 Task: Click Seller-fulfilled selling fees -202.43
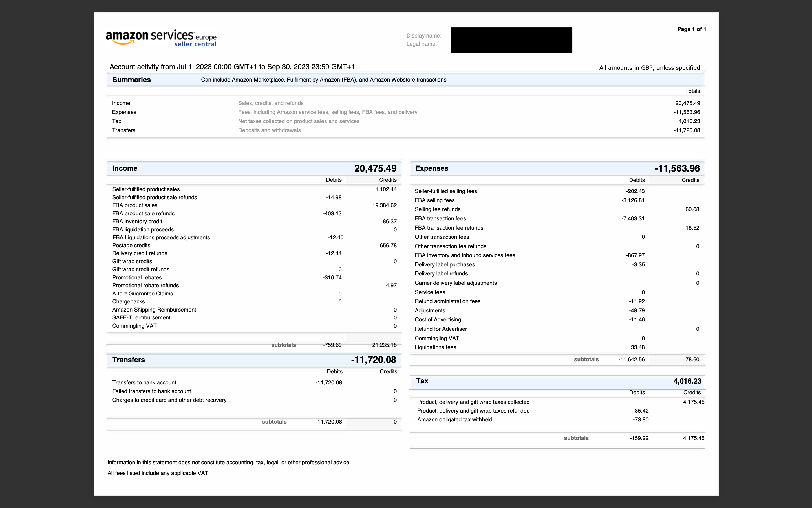coord(635,191)
